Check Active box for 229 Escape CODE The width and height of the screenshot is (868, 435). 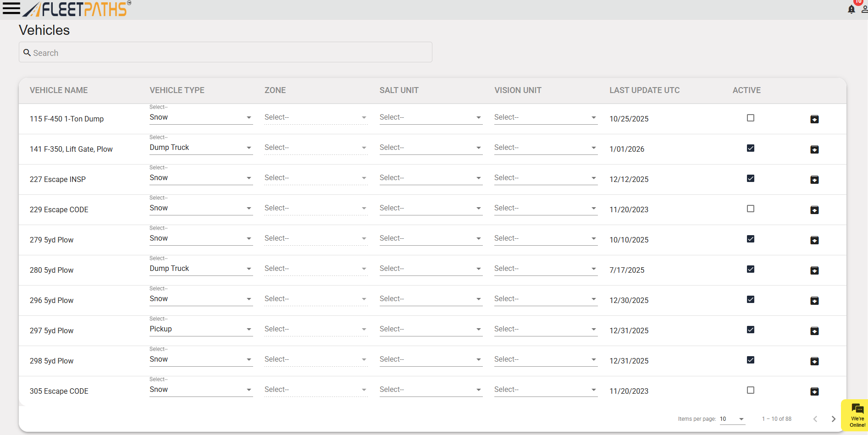point(751,209)
